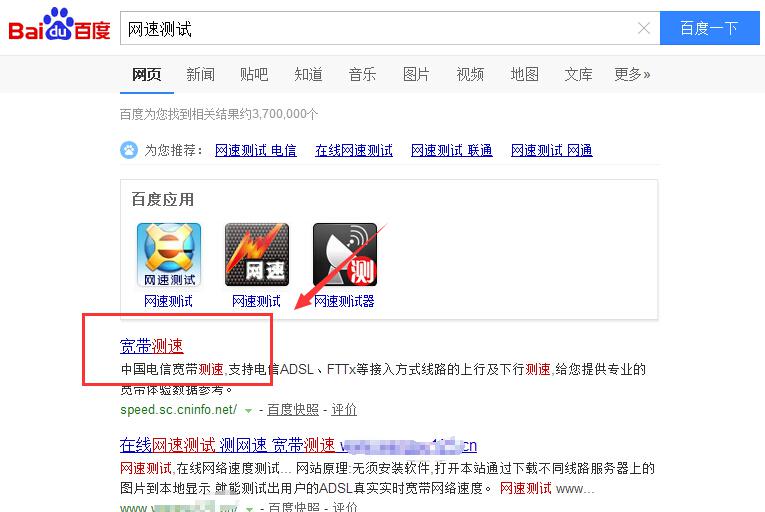
Task: Open suggestion 网速测试 联通
Action: pos(451,150)
